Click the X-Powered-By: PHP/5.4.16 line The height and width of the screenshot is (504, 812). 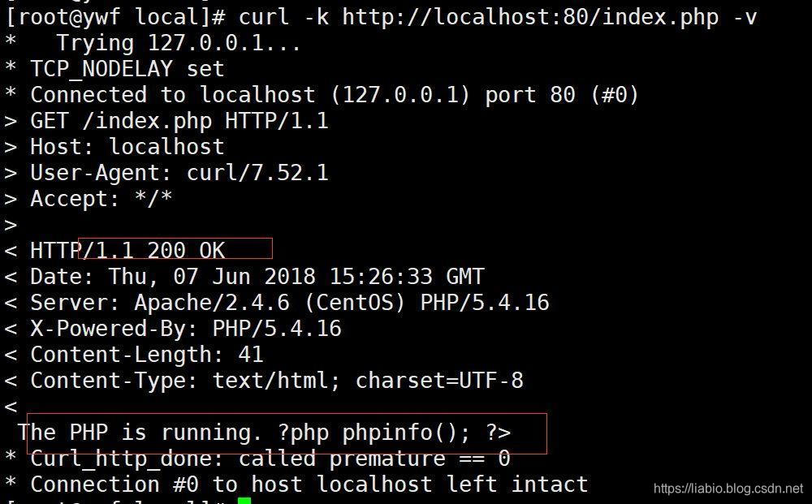(186, 328)
